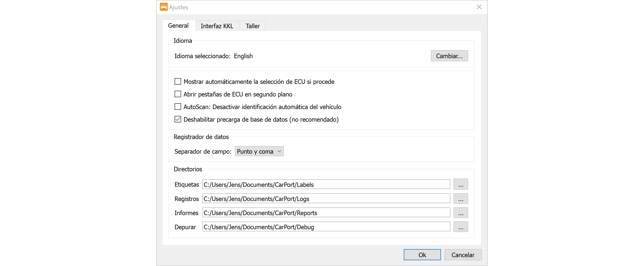Click the CarPort car icon in title bar
This screenshot has width=644, height=266.
coord(164,7)
